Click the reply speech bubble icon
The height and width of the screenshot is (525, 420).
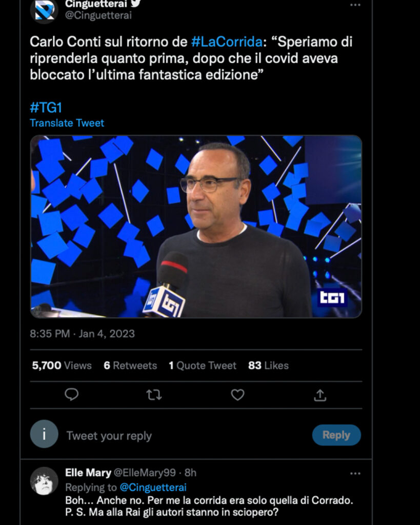click(x=72, y=394)
